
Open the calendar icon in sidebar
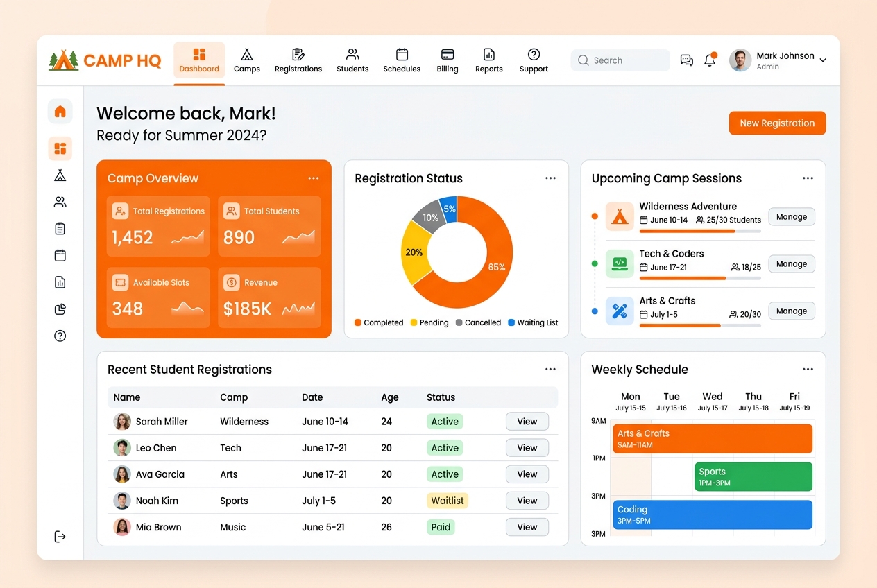coord(60,255)
